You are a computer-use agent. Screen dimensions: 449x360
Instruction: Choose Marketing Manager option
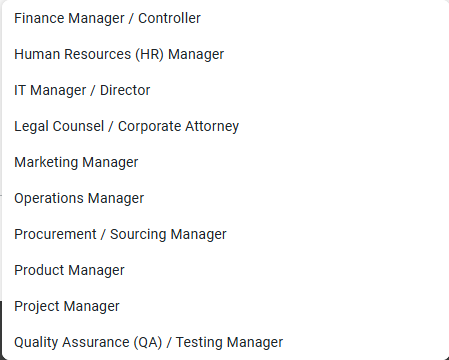point(225,162)
